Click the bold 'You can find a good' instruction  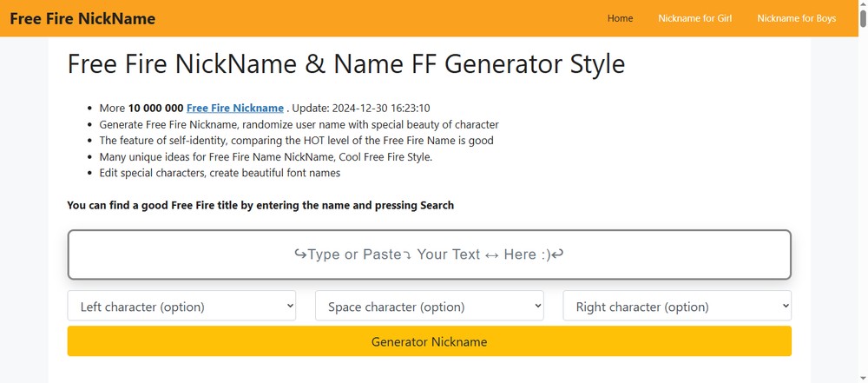[260, 206]
